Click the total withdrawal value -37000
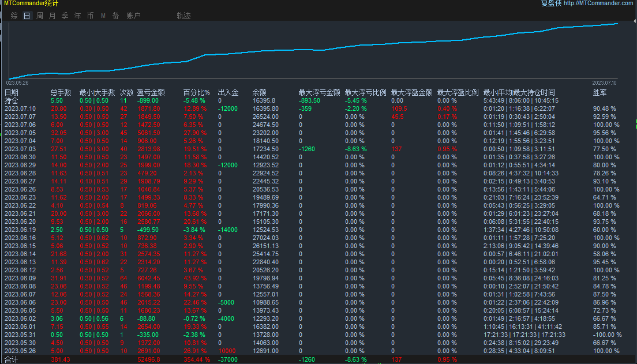 tap(228, 359)
